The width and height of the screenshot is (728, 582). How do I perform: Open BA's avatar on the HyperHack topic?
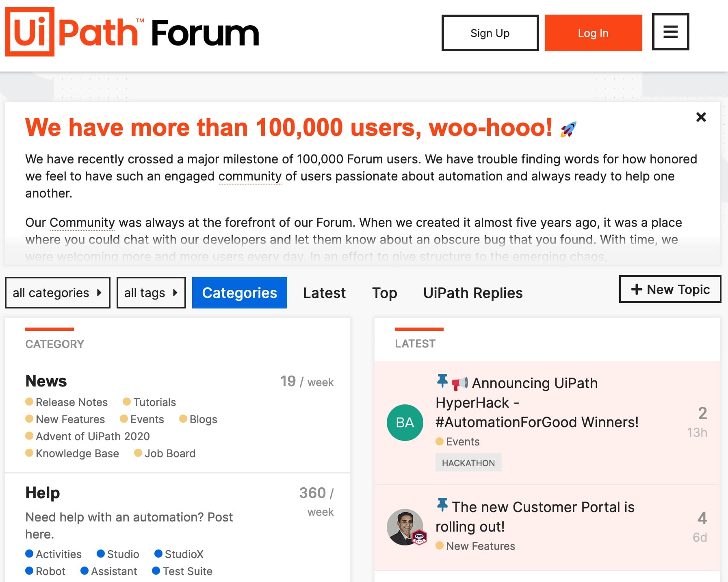click(x=405, y=422)
